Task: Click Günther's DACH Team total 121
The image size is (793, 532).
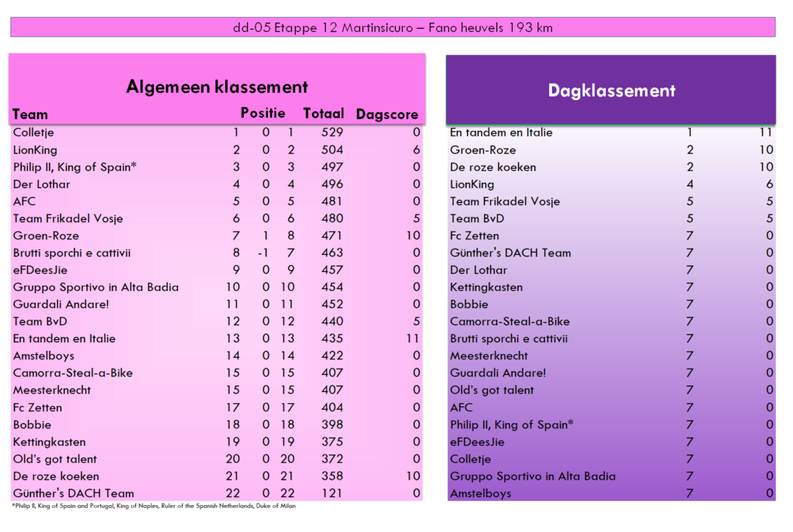Action: [x=331, y=493]
